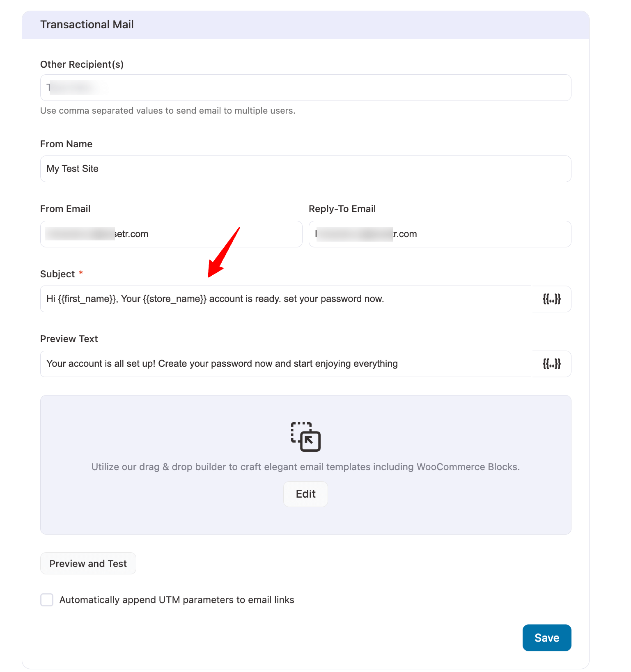Select the personalization icon beside Subject
Viewport: 631px width, 672px height.
(551, 299)
